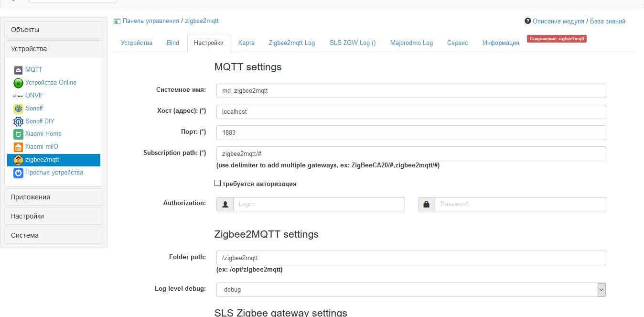
Task: Click the padlock icon before Password field
Action: click(426, 204)
